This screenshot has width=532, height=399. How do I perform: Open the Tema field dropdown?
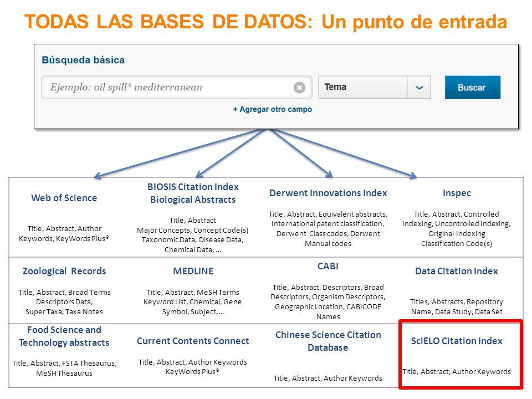(375, 88)
